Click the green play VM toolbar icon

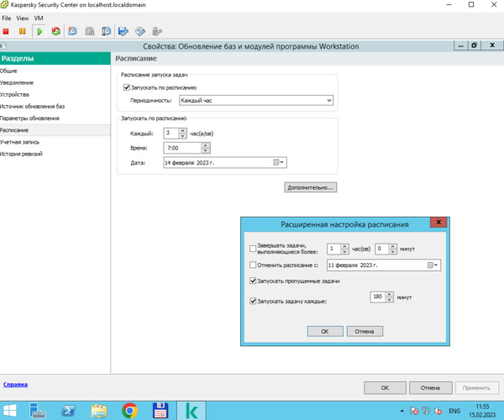[39, 31]
